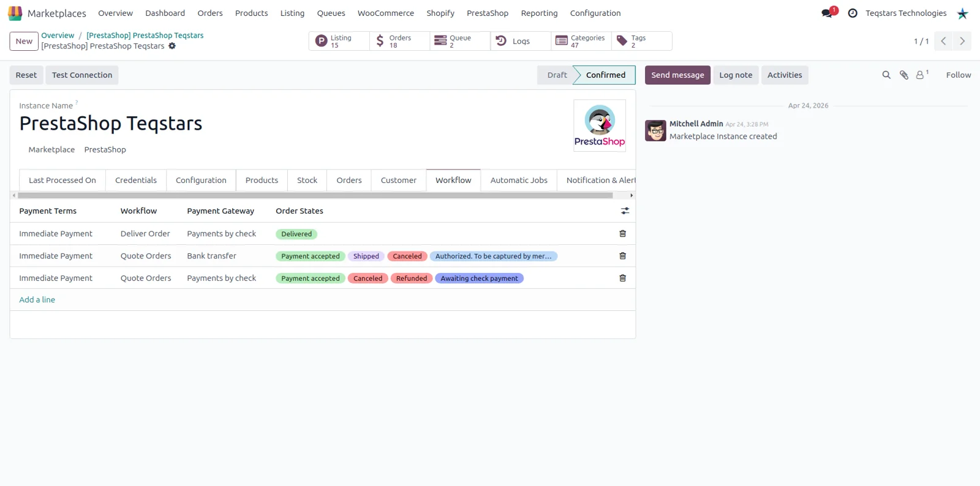Click the Reset button
Viewport: 980px width, 486px height.
point(26,75)
